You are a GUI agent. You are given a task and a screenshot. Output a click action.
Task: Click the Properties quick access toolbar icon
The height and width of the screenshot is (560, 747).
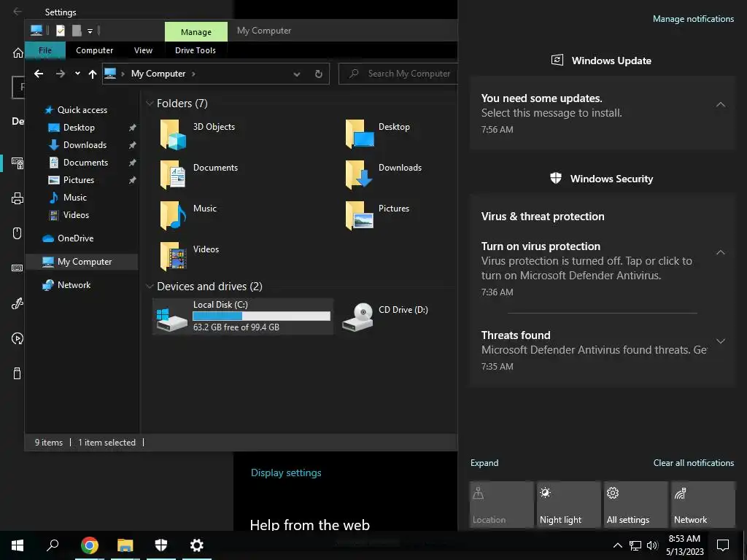[x=61, y=31]
